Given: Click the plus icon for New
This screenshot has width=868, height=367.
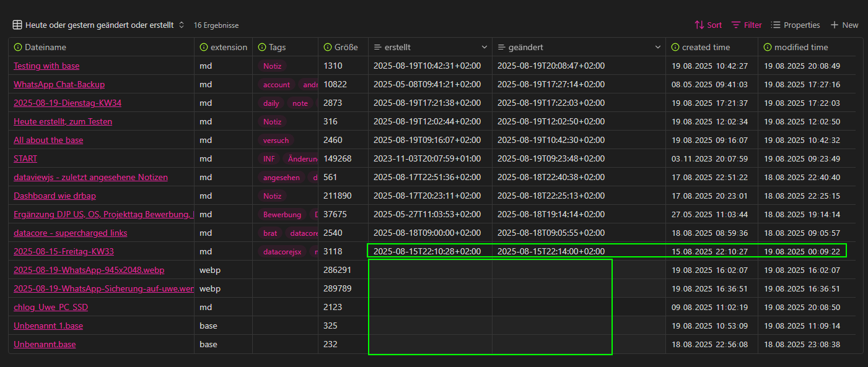Looking at the screenshot, I should click(835, 25).
